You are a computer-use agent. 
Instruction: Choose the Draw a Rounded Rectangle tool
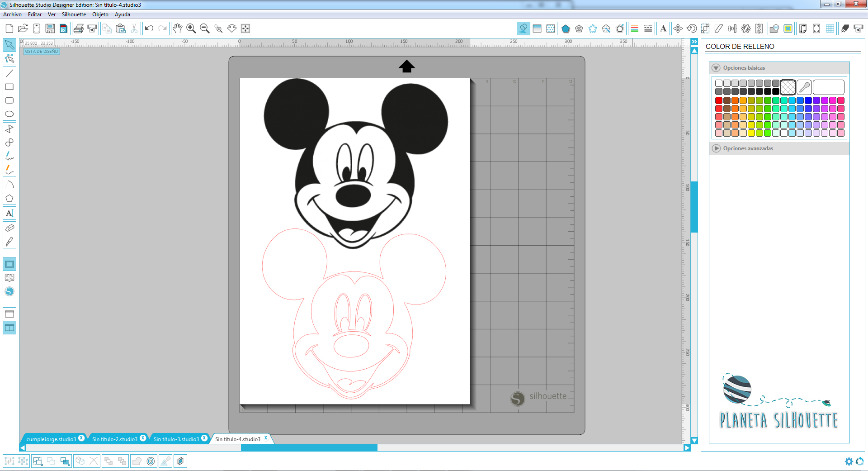point(9,100)
